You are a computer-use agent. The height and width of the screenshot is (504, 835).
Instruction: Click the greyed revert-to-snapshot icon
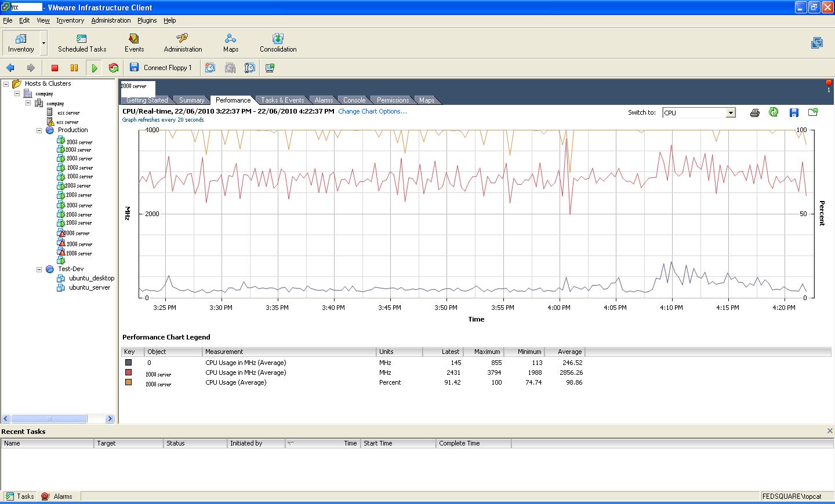pyautogui.click(x=230, y=68)
